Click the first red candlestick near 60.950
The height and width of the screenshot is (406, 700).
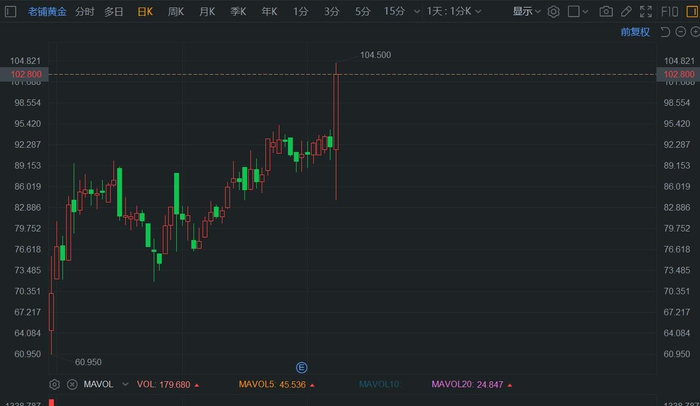pyautogui.click(x=51, y=312)
